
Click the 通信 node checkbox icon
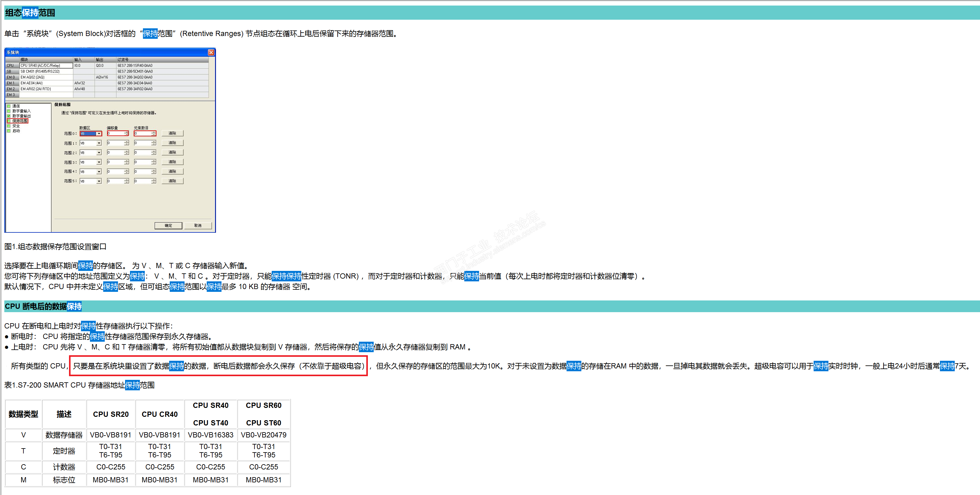coord(9,106)
